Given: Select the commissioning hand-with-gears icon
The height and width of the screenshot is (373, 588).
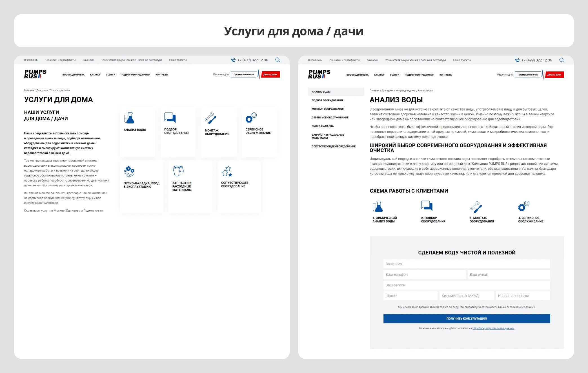Looking at the screenshot, I should click(129, 171).
